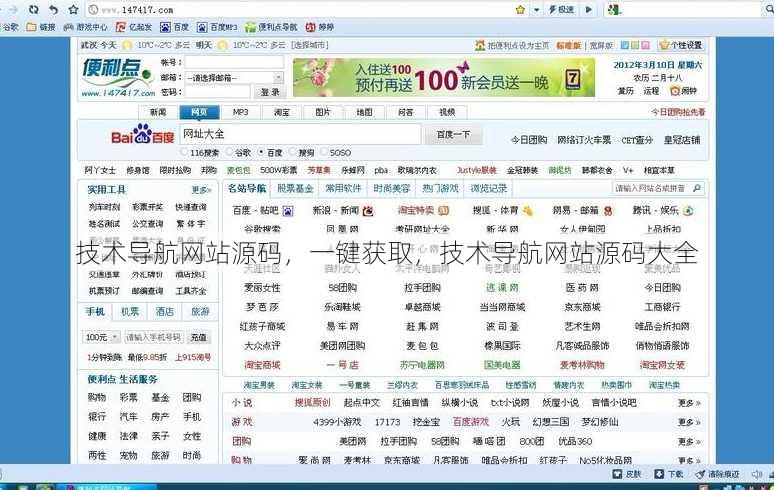Screen dimensions: 774x490
Task: Select the 搜狗 radio button
Action: tap(293, 152)
